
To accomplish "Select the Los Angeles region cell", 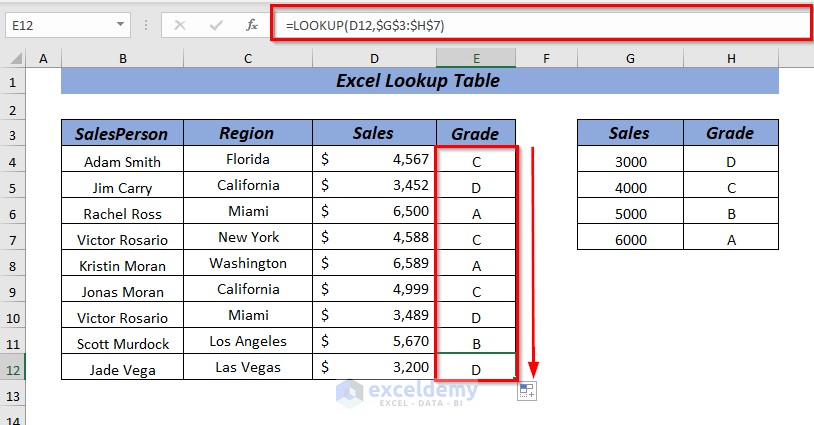I will [x=248, y=341].
